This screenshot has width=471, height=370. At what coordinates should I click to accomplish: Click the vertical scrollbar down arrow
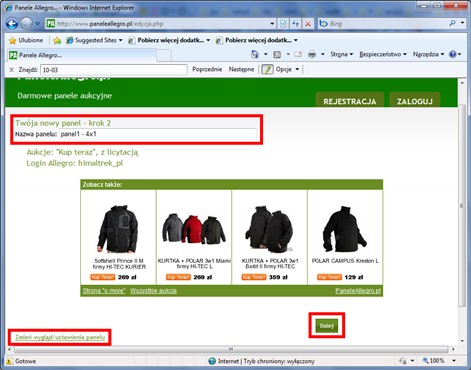coord(462,341)
